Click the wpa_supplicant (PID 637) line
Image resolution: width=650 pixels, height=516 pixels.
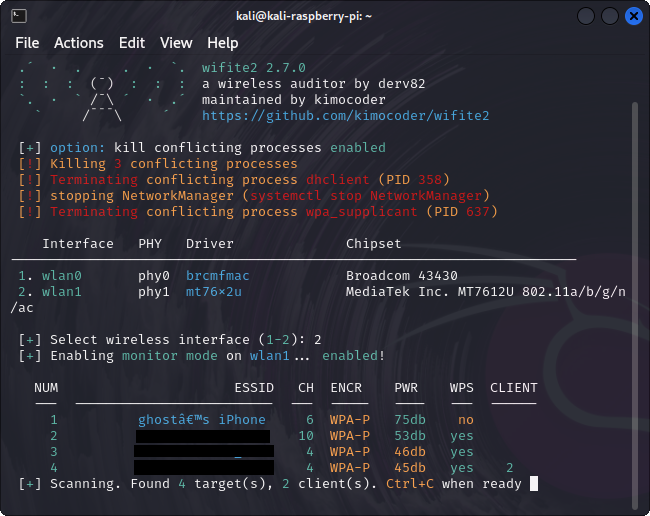click(257, 212)
